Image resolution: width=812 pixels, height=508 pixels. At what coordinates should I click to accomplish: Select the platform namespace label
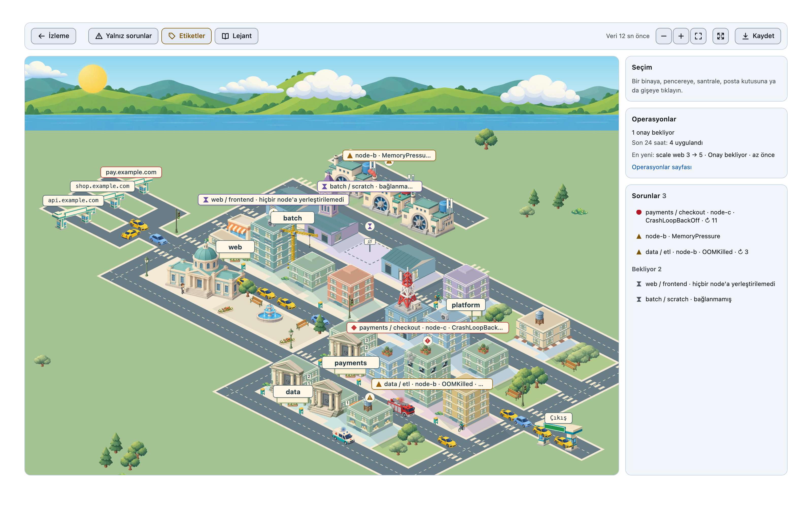[465, 305]
